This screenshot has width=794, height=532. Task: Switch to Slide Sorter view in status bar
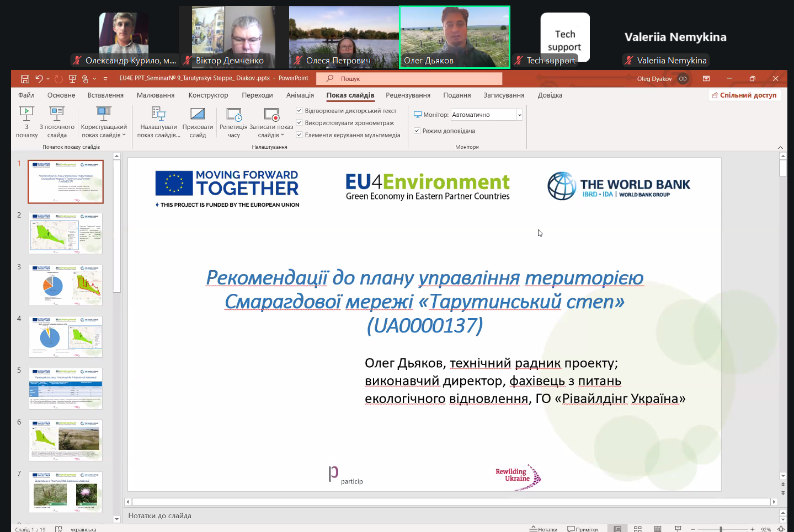[637, 529]
